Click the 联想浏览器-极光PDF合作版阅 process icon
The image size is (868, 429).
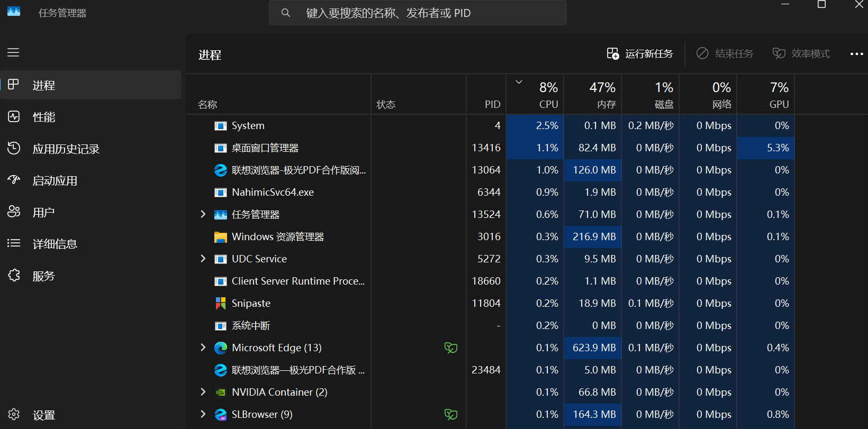[x=221, y=170]
